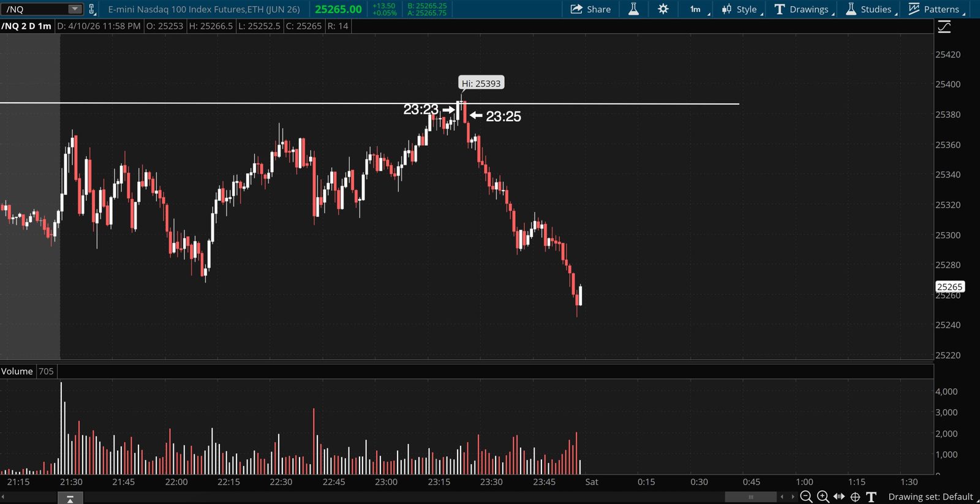This screenshot has height=504, width=980.
Task: Click the horizontal time scrollbar thumb
Action: coord(751,497)
